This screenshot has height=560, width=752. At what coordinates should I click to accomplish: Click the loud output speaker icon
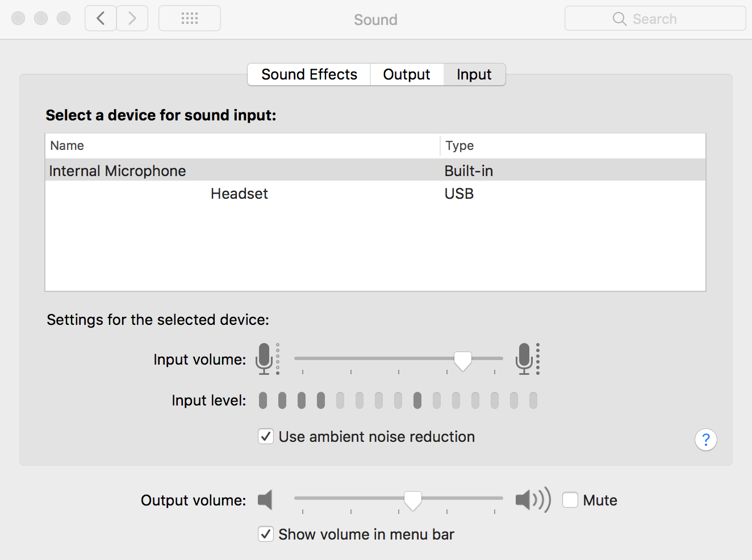(533, 500)
